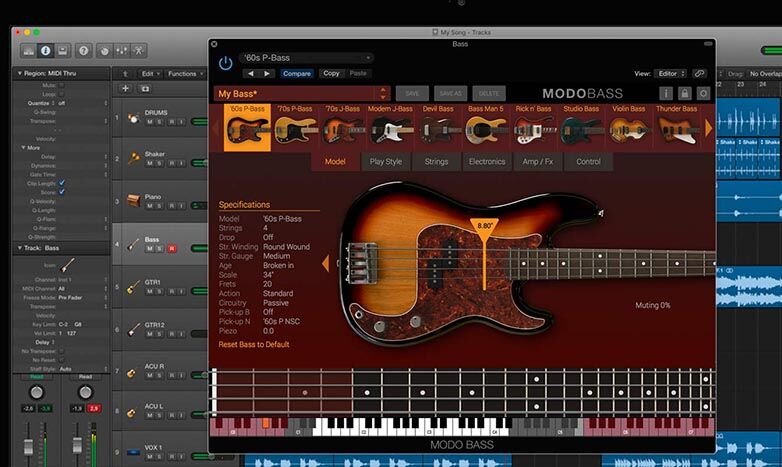Viewport: 782px width, 467px height.
Task: Open Logic's Mixer toolbar button
Action: (x=121, y=50)
